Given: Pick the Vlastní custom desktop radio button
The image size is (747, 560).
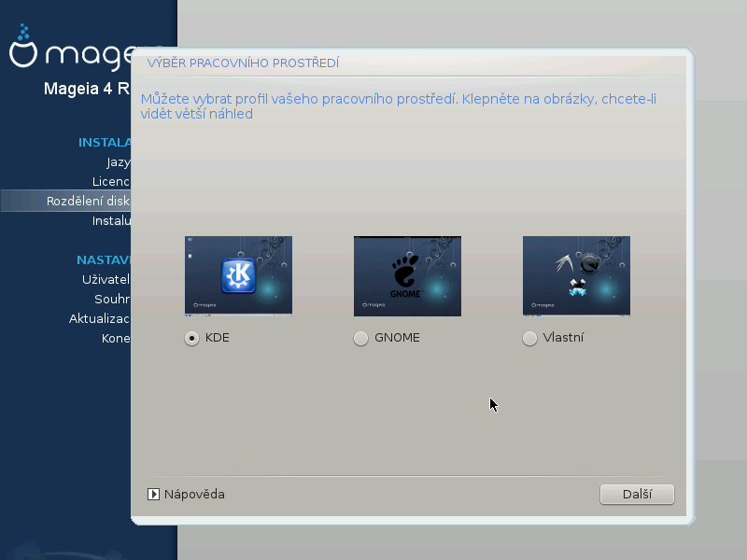Looking at the screenshot, I should pos(529,339).
